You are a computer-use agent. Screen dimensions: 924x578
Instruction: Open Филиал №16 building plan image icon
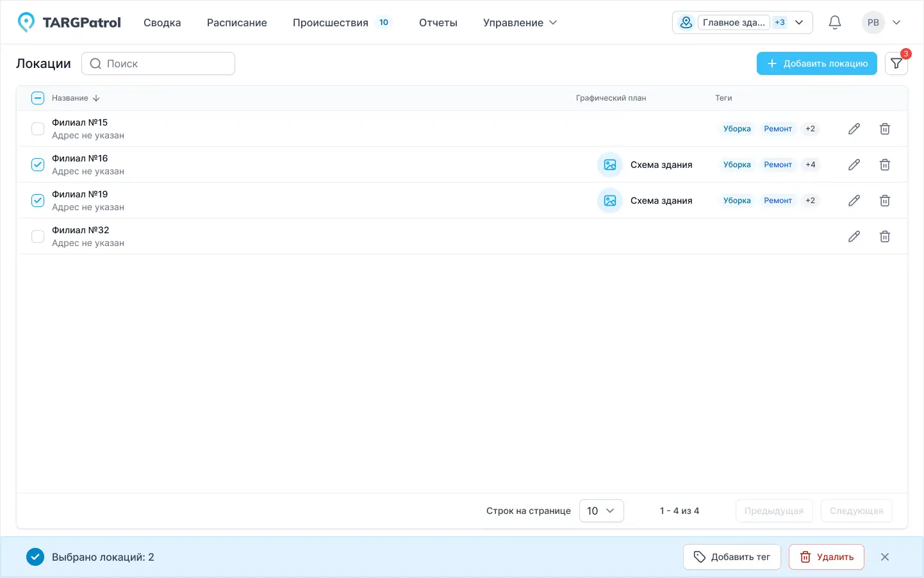(610, 165)
